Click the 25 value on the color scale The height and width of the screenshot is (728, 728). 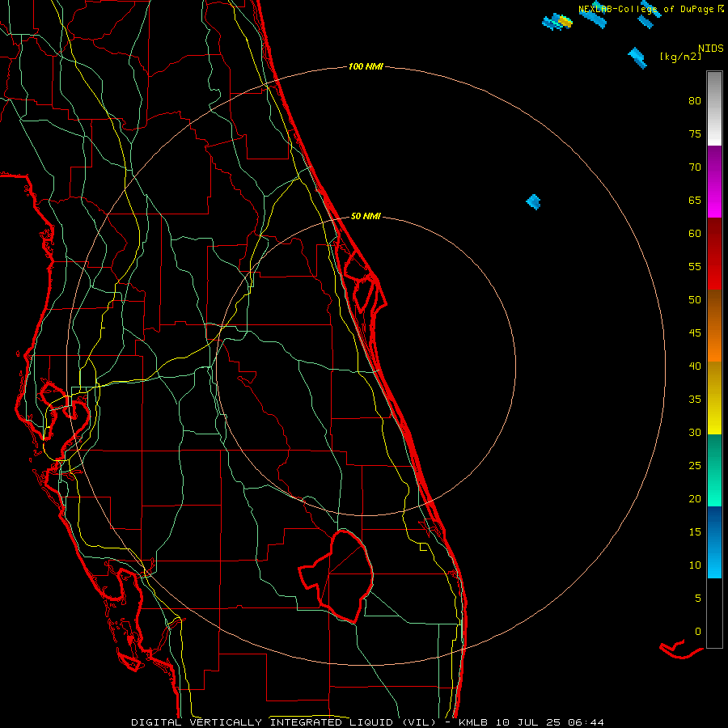tap(695, 466)
